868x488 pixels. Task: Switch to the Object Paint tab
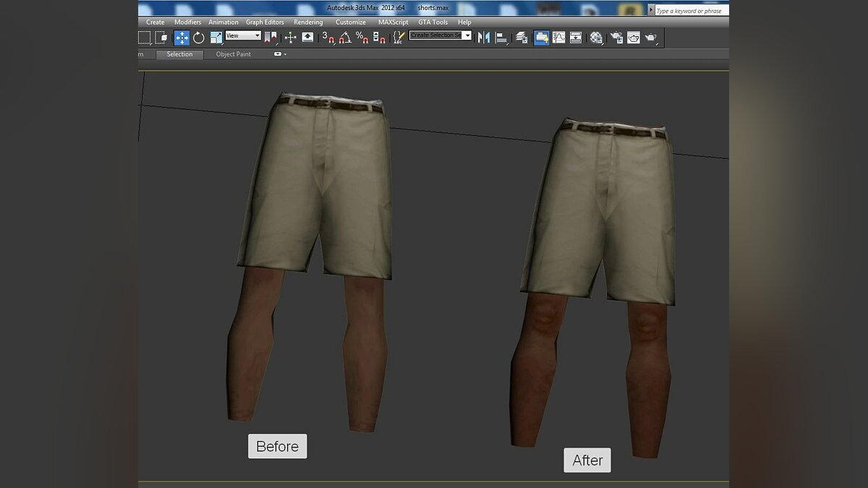[x=233, y=54]
